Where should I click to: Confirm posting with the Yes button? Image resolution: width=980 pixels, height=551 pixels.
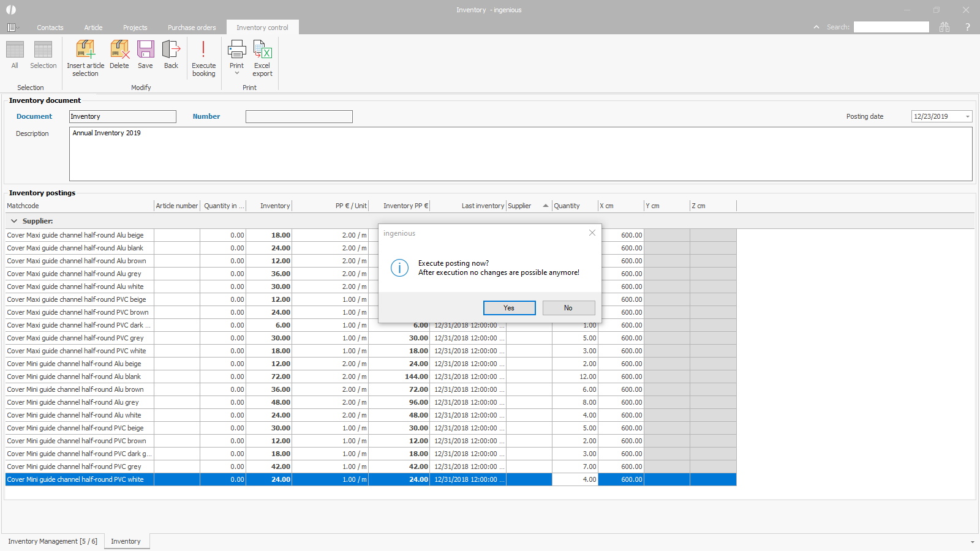(509, 308)
